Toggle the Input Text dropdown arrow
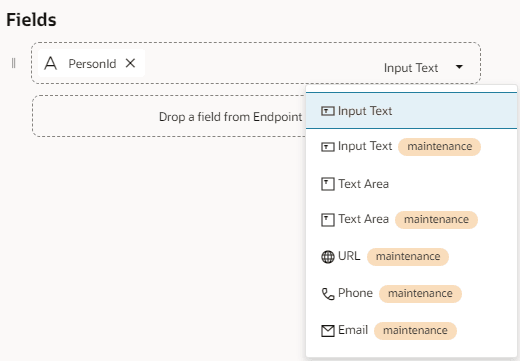This screenshot has height=361, width=520. tap(459, 67)
